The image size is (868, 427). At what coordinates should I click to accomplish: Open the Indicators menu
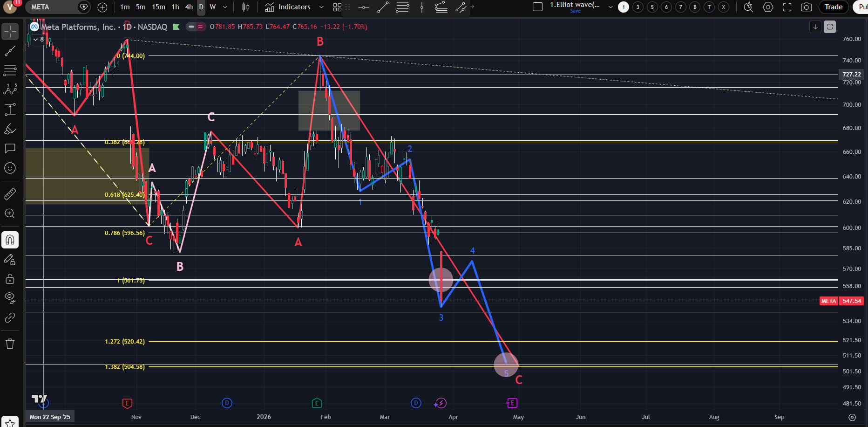288,7
